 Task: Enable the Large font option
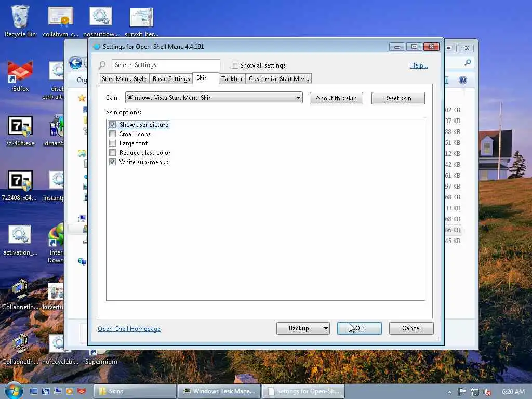(x=112, y=143)
